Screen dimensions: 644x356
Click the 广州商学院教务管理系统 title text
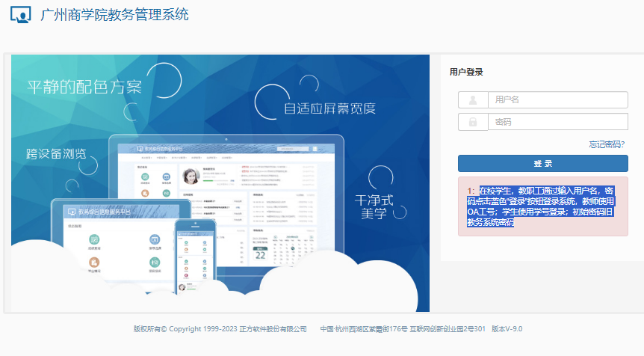pos(114,15)
